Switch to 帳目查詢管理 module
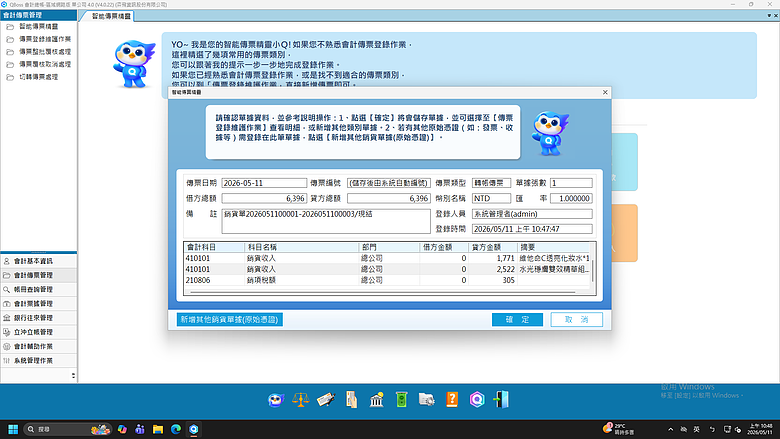The width and height of the screenshot is (780, 439). 39,289
